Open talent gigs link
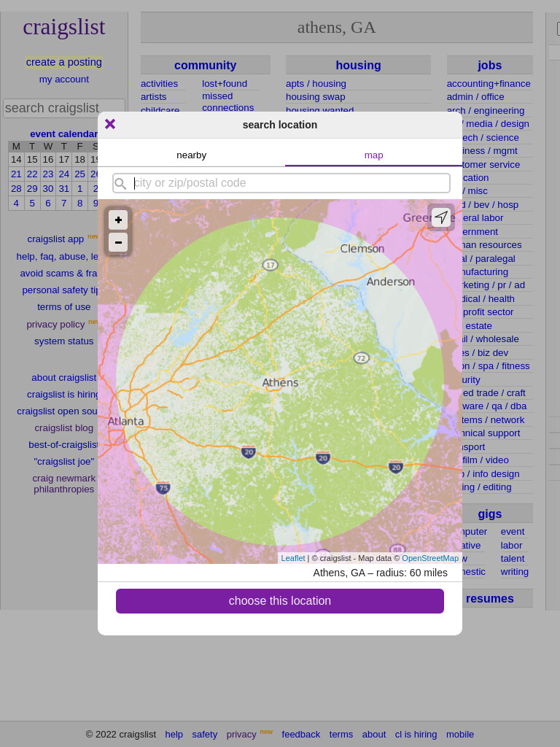560x747 pixels. point(513,558)
